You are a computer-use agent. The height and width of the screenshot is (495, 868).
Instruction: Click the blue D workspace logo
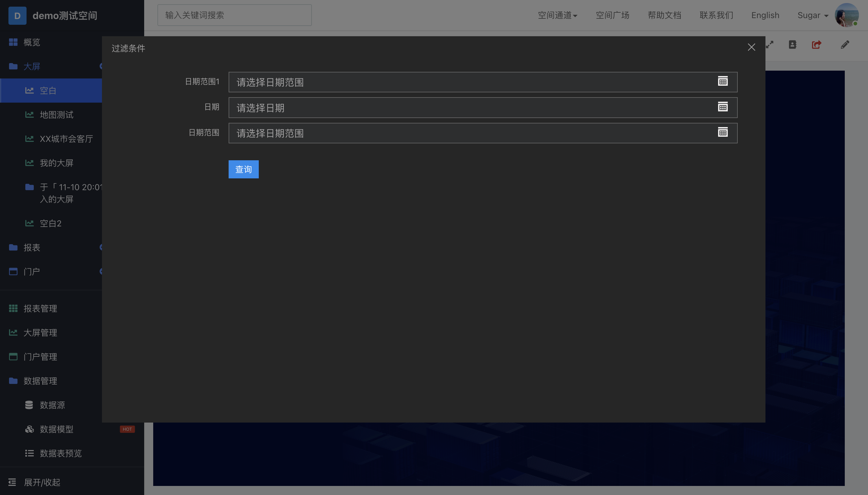click(17, 16)
